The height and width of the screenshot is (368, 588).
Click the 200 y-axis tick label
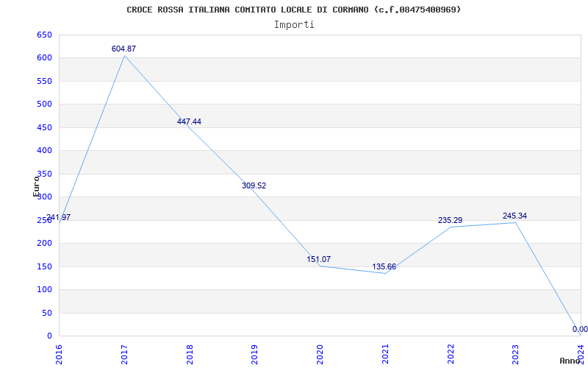coord(44,244)
